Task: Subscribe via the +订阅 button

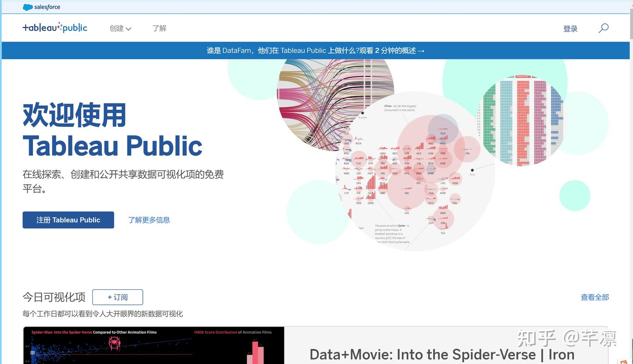Action: click(x=117, y=297)
